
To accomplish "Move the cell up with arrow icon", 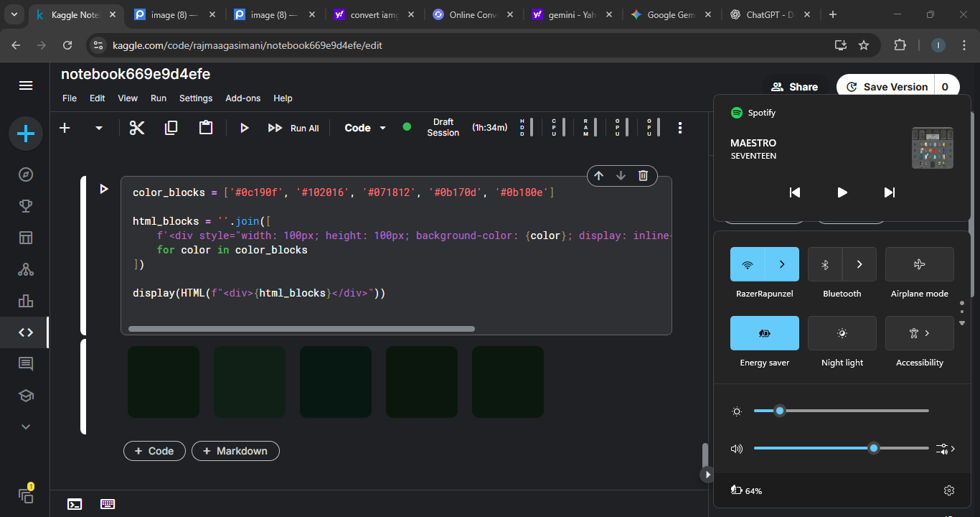I will [x=598, y=176].
